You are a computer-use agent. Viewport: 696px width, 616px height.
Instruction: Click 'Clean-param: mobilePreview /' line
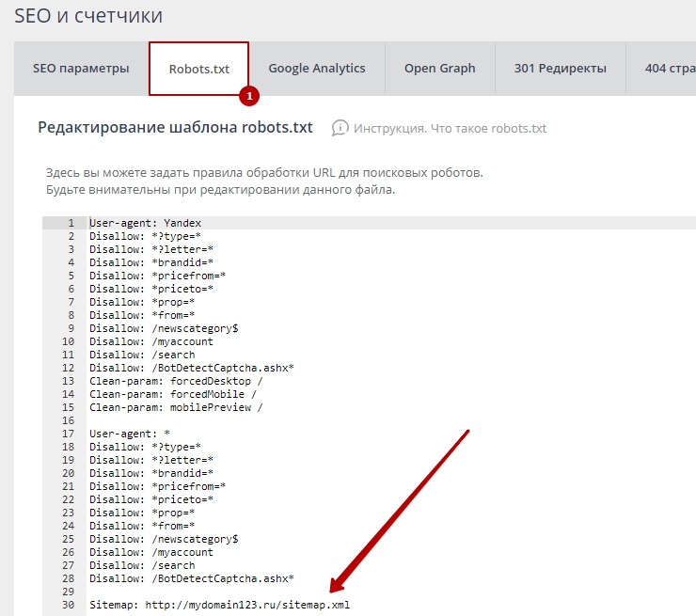tap(176, 407)
